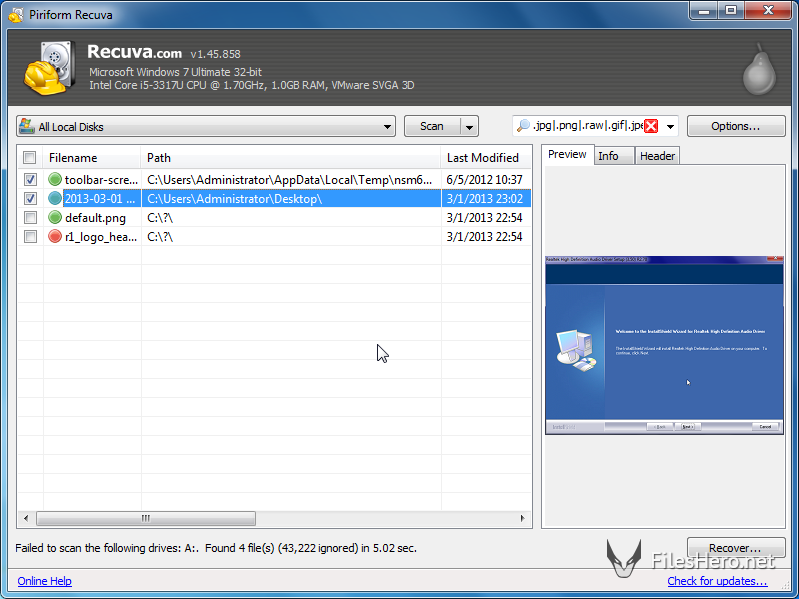Expand the file type filter dropdown arrow

pos(670,126)
